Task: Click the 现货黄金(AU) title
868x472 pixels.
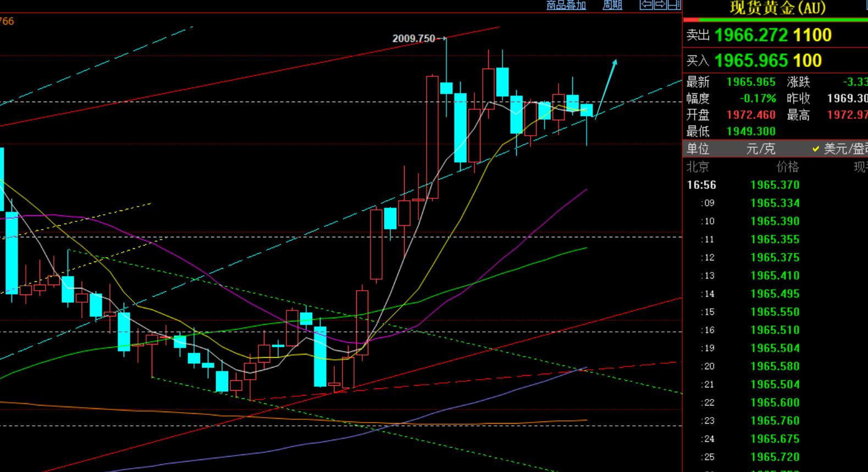Action: click(777, 8)
